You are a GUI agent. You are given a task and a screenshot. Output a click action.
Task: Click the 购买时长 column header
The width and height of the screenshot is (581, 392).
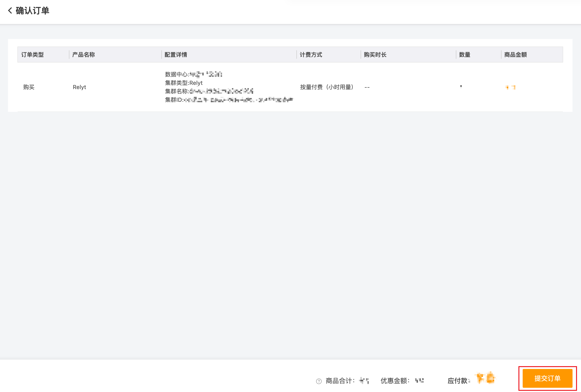pyautogui.click(x=375, y=55)
